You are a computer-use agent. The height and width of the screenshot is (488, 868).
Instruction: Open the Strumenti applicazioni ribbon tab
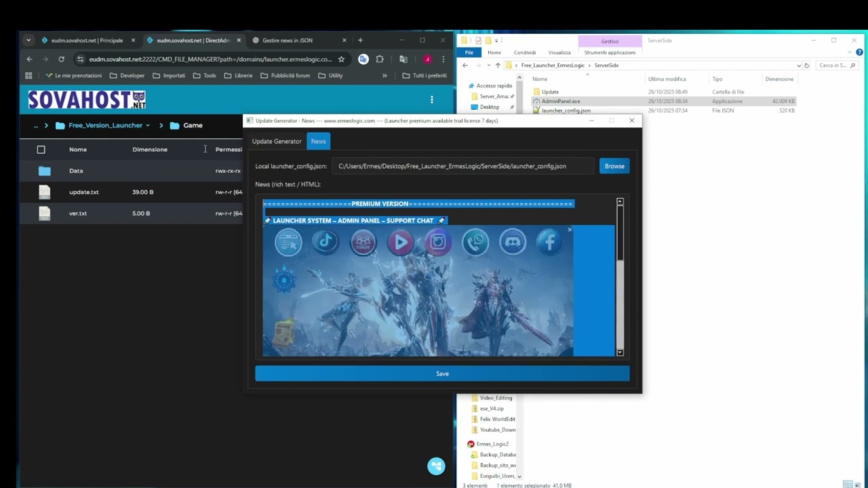click(x=610, y=52)
